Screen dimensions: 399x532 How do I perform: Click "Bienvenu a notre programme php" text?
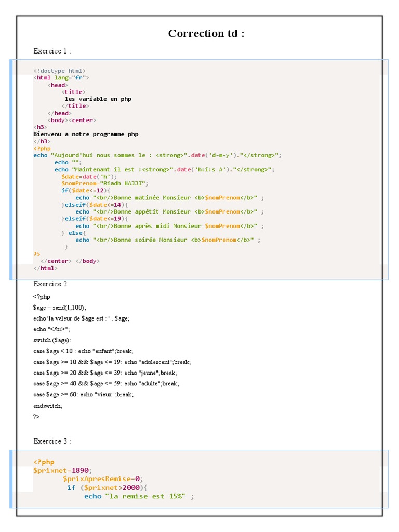[x=86, y=134]
